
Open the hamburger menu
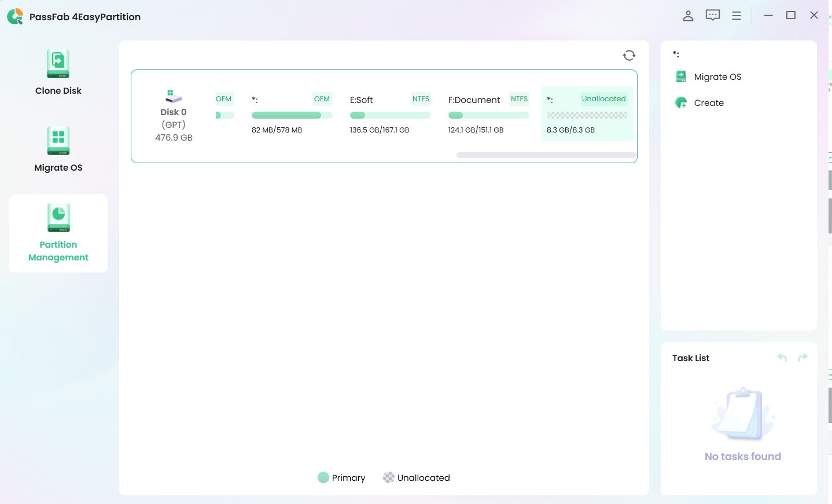pos(737,15)
